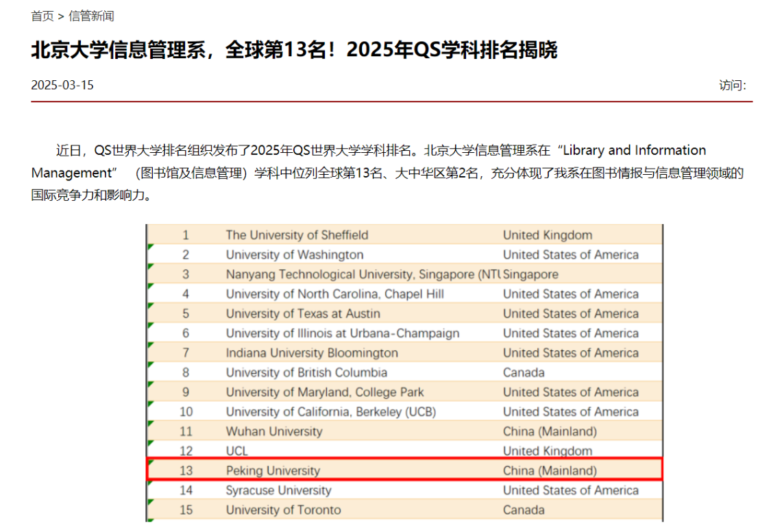
Task: Click China (Mainland) in the Wuhan University row
Action: [550, 432]
